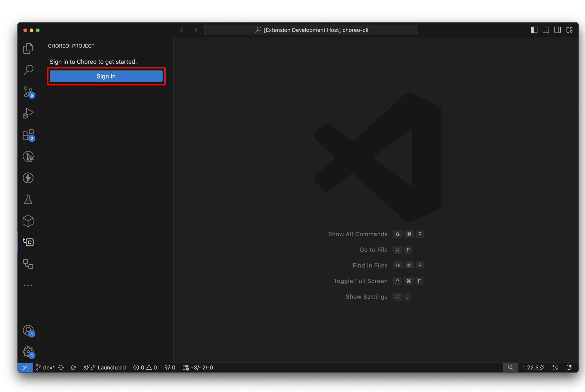Open the cube package activity icon
This screenshot has height=392, width=585.
pyautogui.click(x=28, y=221)
